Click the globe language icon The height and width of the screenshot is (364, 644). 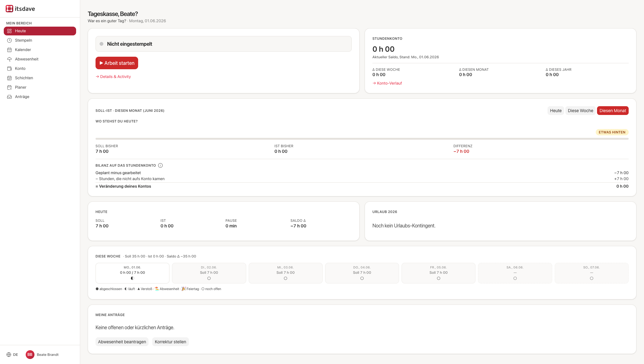[9, 355]
